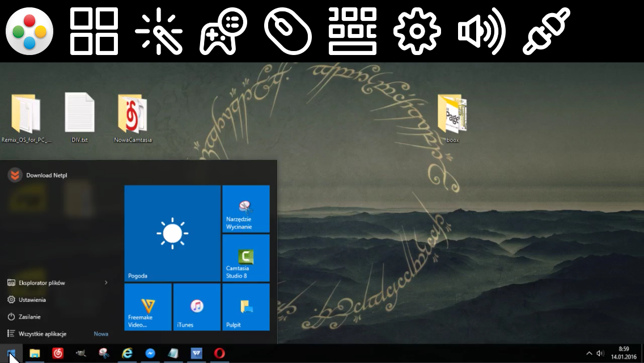The image size is (644, 363).
Task: Launch the iTunes tile
Action: (x=197, y=307)
